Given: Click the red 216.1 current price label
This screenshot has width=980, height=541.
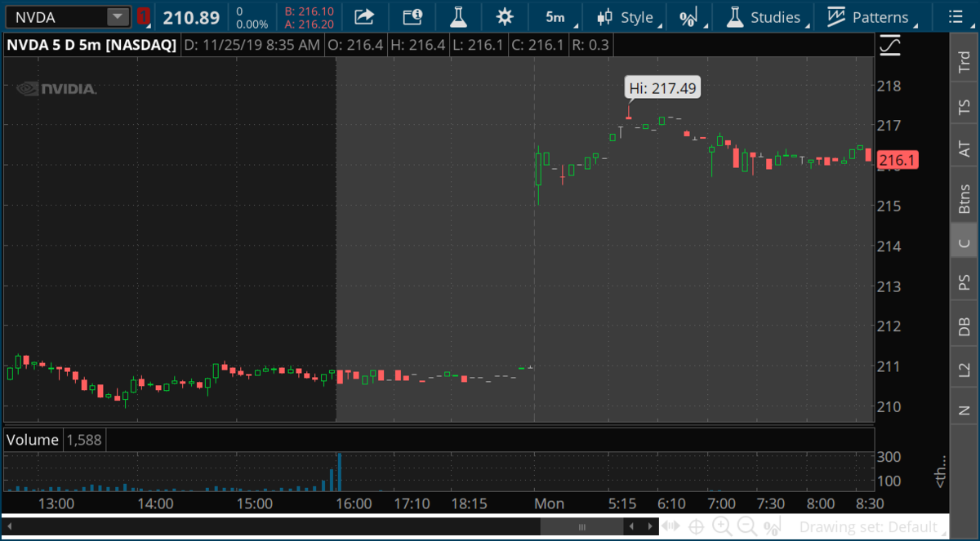Looking at the screenshot, I should point(897,161).
